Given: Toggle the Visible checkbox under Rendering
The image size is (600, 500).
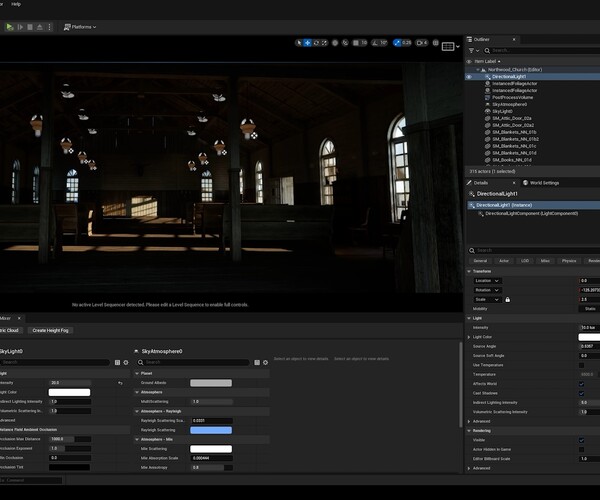Looking at the screenshot, I should click(x=582, y=440).
